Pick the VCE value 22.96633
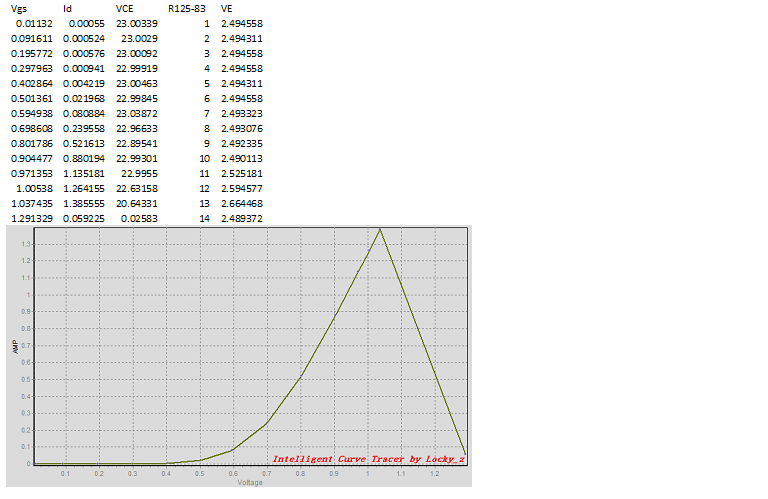 pyautogui.click(x=137, y=129)
